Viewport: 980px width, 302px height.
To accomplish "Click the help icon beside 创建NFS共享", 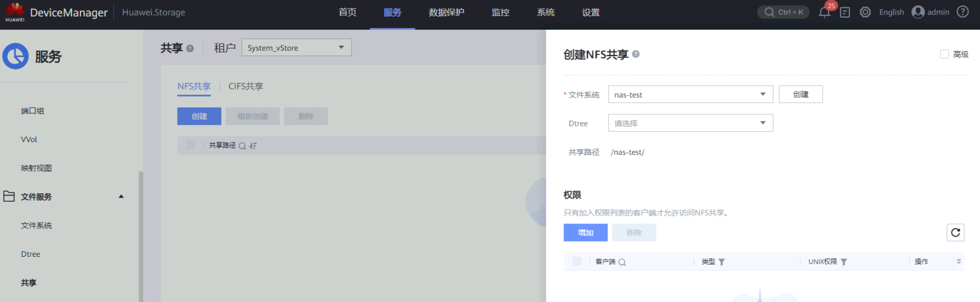I will [x=636, y=54].
